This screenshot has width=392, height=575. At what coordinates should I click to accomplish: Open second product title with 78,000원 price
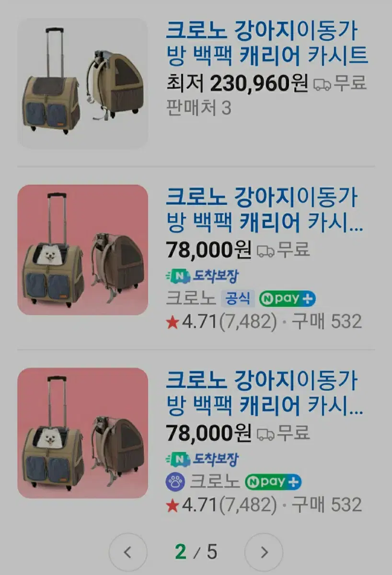pyautogui.click(x=265, y=208)
